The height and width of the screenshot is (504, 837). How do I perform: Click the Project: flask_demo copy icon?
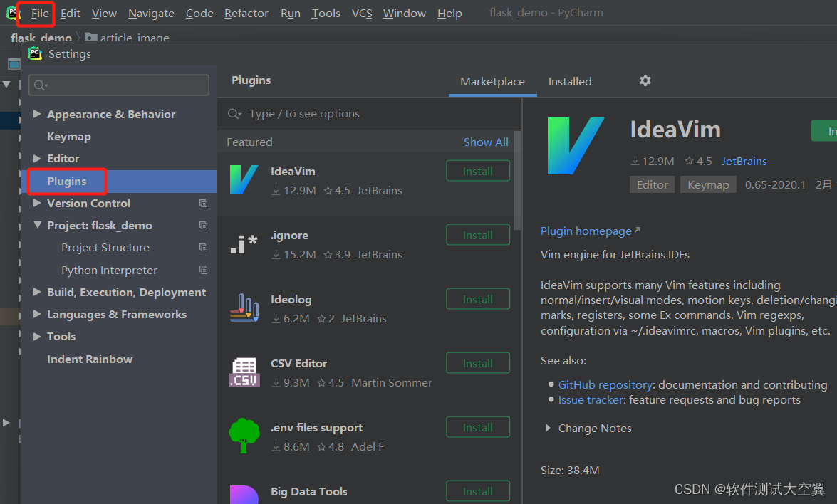pyautogui.click(x=204, y=225)
